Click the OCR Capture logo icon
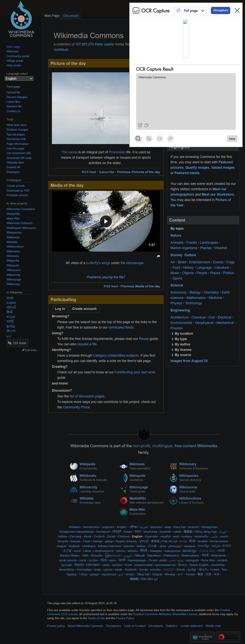The height and width of the screenshot is (644, 245). tap(136, 11)
